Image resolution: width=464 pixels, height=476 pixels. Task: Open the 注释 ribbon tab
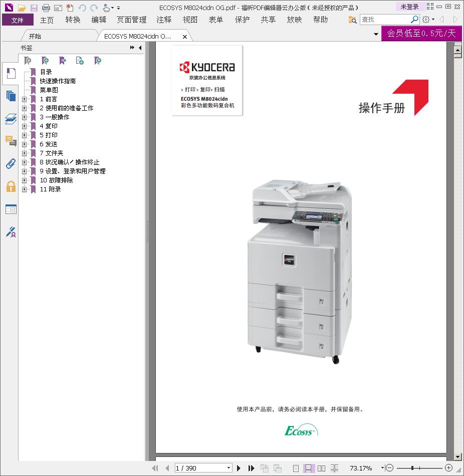(164, 20)
